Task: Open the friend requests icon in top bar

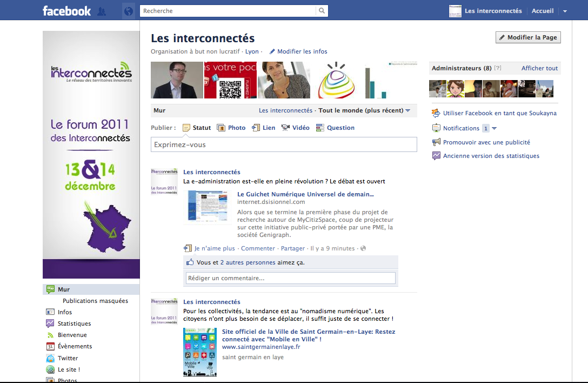Action: (101, 11)
